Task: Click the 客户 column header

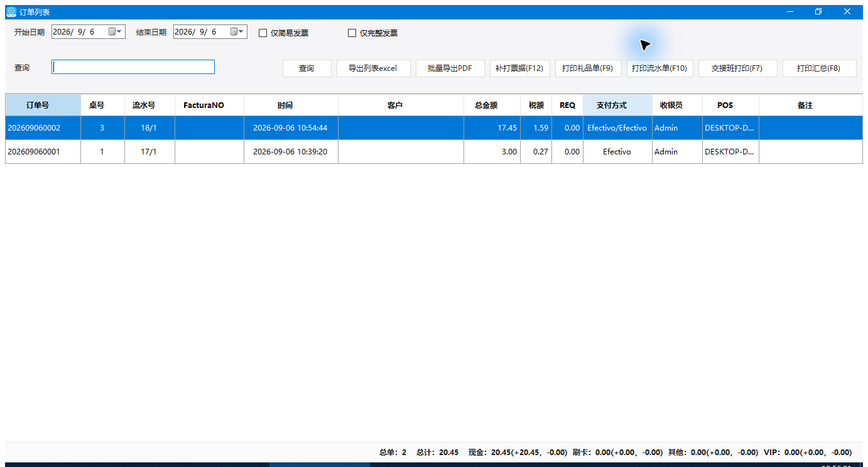Action: click(401, 105)
